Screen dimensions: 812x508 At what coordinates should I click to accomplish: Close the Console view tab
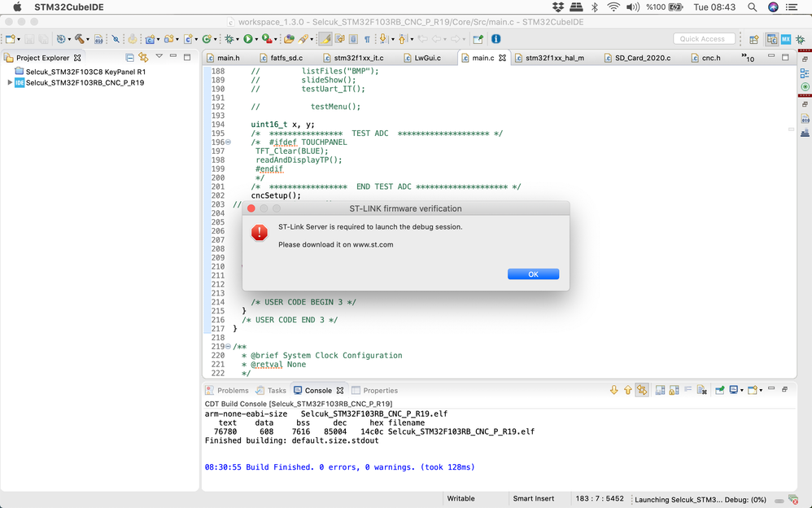(x=340, y=390)
